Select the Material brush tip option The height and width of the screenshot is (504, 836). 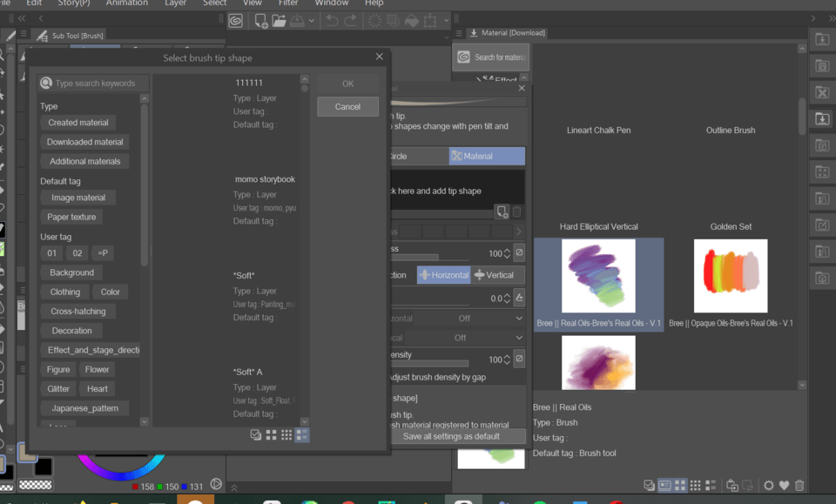coord(487,156)
